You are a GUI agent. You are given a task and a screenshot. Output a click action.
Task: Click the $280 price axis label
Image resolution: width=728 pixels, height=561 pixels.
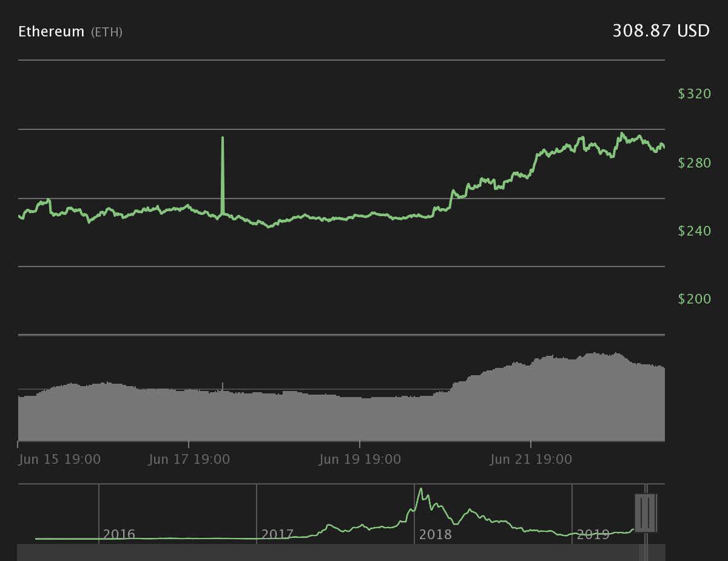point(694,163)
